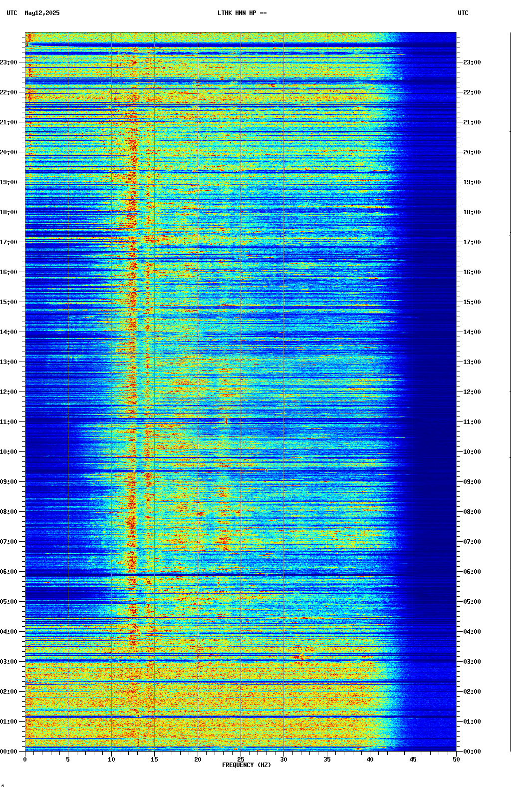Select 16:00 on the right time axis
Viewport: 532px width, 791px height.
tap(472, 272)
